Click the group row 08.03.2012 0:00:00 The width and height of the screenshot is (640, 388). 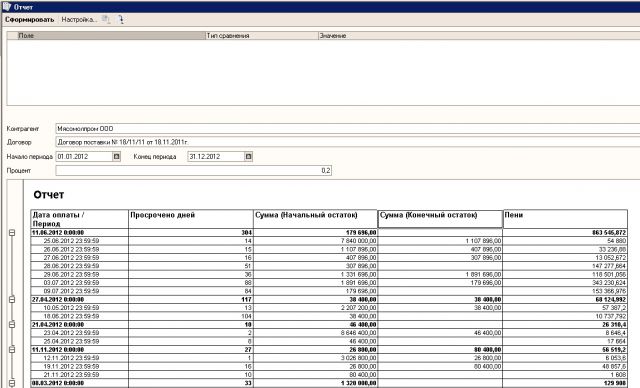(x=329, y=383)
